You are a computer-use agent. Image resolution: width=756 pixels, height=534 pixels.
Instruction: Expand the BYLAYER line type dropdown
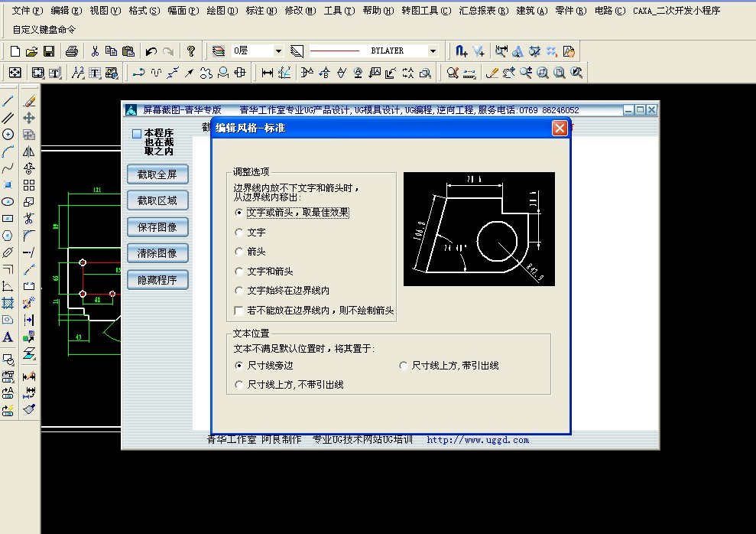point(433,50)
